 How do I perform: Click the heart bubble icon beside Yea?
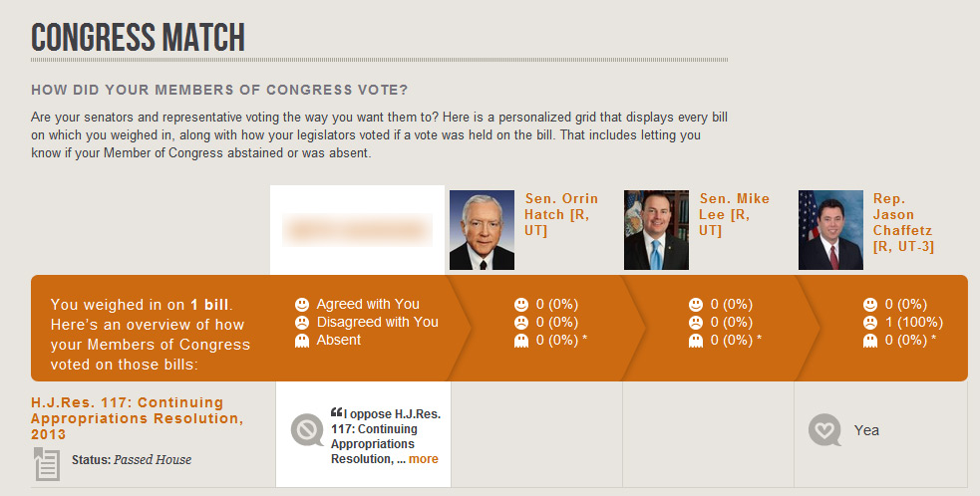click(823, 430)
